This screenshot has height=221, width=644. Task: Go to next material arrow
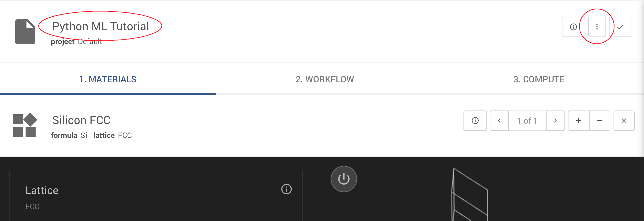click(x=555, y=121)
